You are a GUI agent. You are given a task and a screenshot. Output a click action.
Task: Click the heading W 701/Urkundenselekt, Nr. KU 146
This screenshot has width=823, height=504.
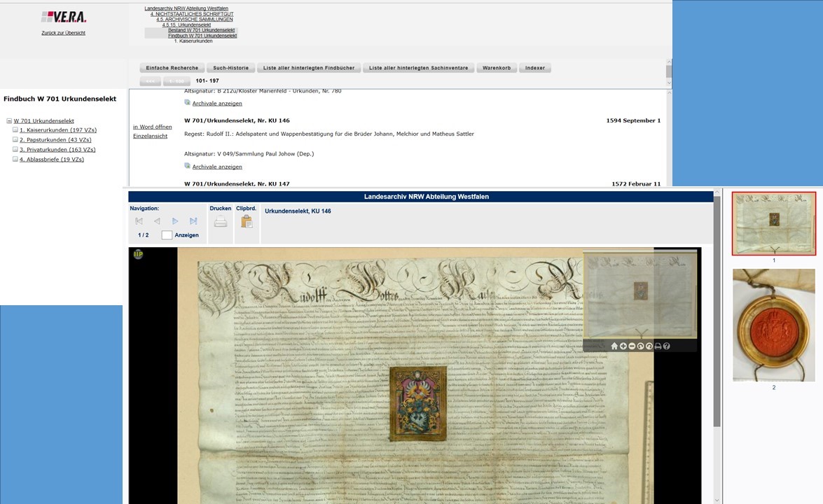point(237,120)
